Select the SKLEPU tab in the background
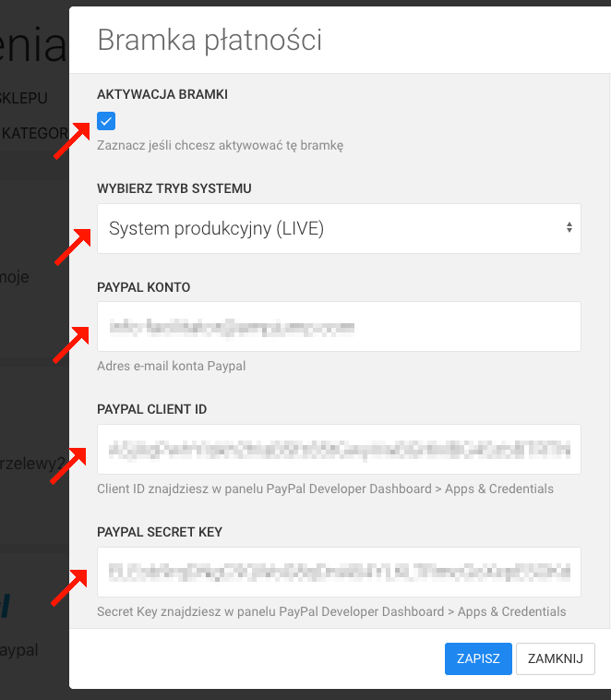 [24, 98]
